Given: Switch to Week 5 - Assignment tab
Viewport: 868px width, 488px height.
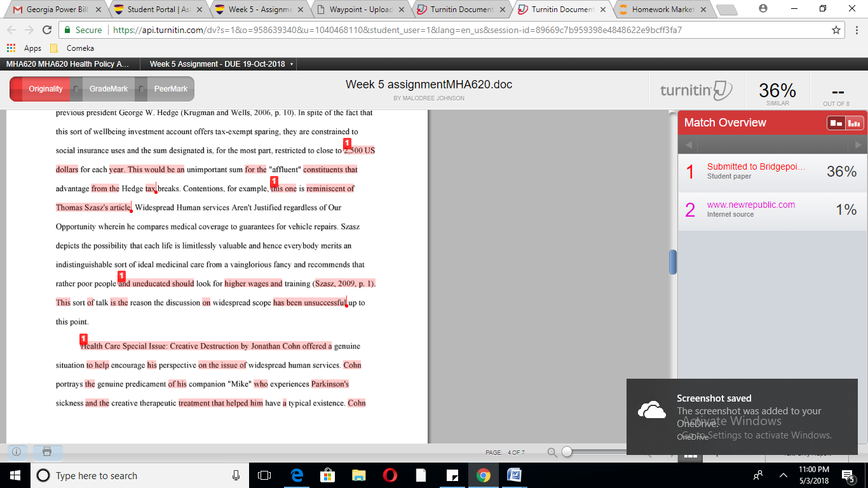Looking at the screenshot, I should (x=259, y=10).
